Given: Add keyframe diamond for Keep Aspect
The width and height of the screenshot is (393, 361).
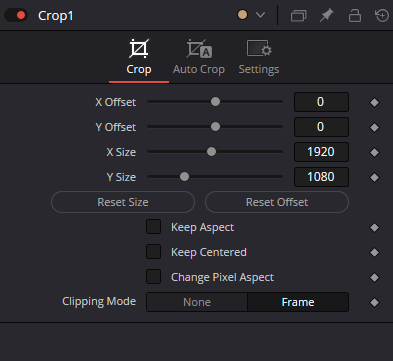Looking at the screenshot, I should click(374, 227).
